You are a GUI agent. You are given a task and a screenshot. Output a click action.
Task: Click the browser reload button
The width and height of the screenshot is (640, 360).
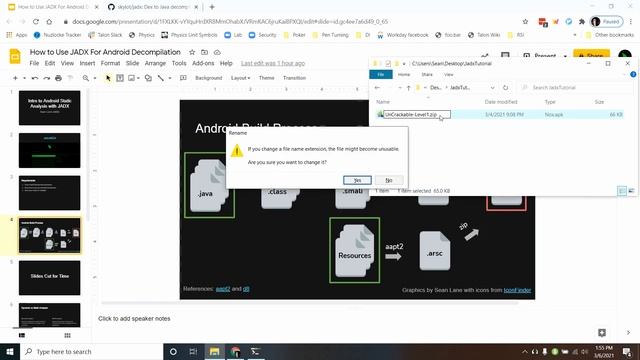[x=36, y=22]
